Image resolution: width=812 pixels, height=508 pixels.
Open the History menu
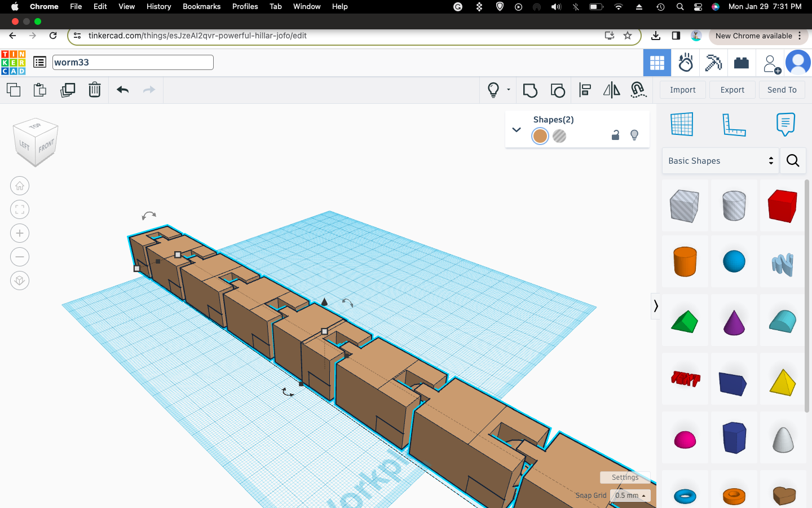click(158, 6)
